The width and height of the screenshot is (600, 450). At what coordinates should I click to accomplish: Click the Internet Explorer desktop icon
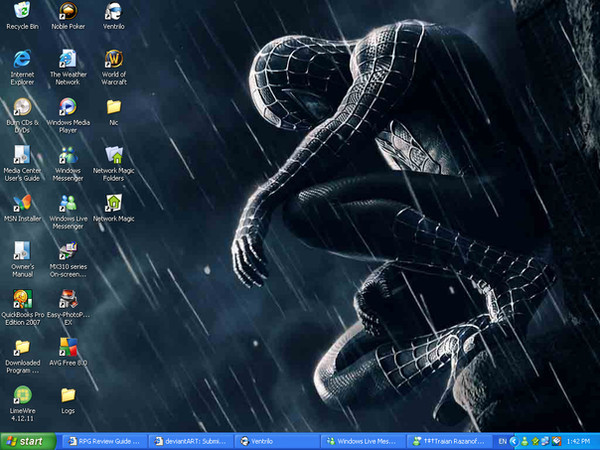(22, 58)
